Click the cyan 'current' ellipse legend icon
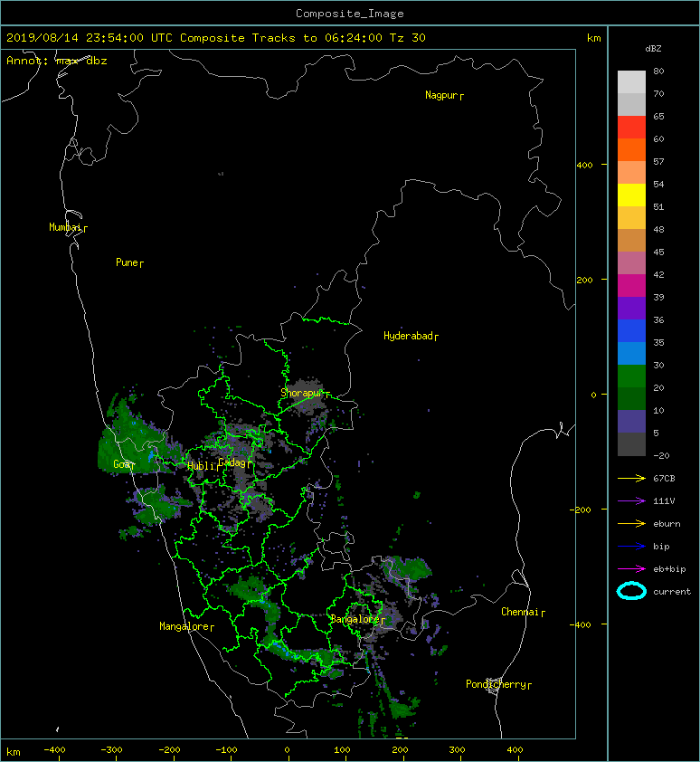 pyautogui.click(x=631, y=591)
